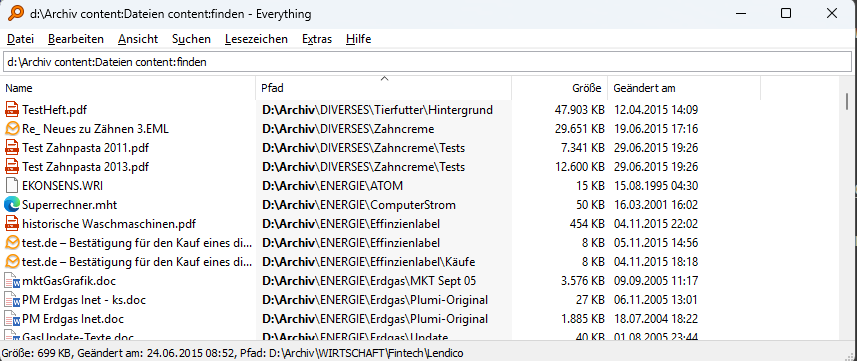
Task: Click path D:\Archiv\DIVERSES\Zahncreme of the EML file
Action: (348, 129)
